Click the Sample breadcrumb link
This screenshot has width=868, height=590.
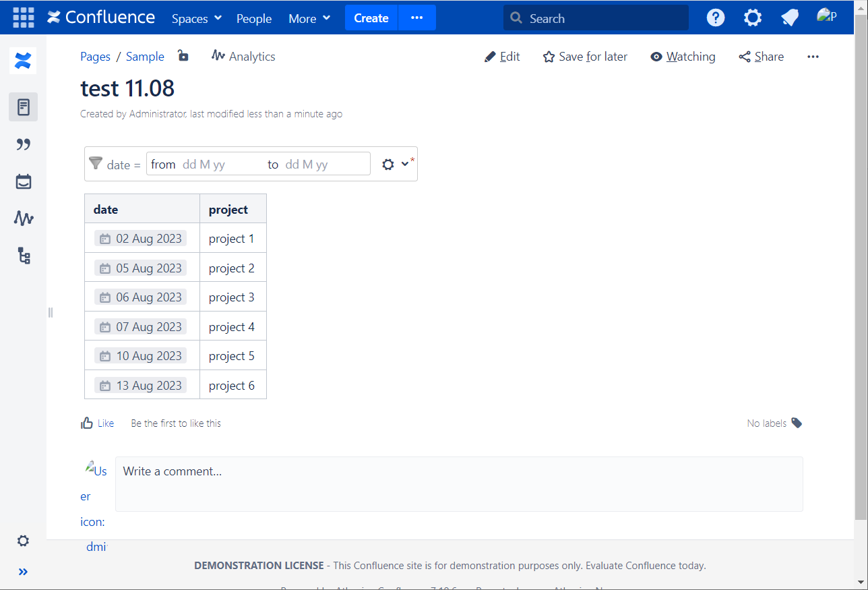coord(145,57)
